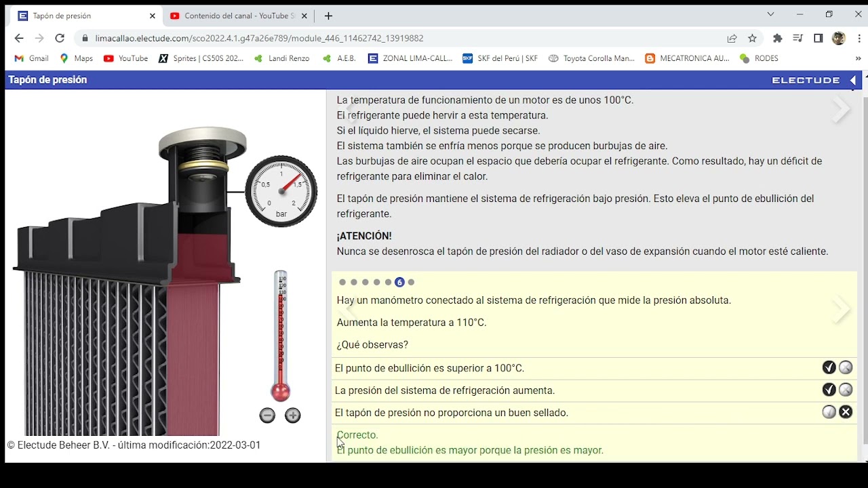Open the Toyota Corolla Man... bookmark
The width and height of the screenshot is (868, 488).
(591, 58)
